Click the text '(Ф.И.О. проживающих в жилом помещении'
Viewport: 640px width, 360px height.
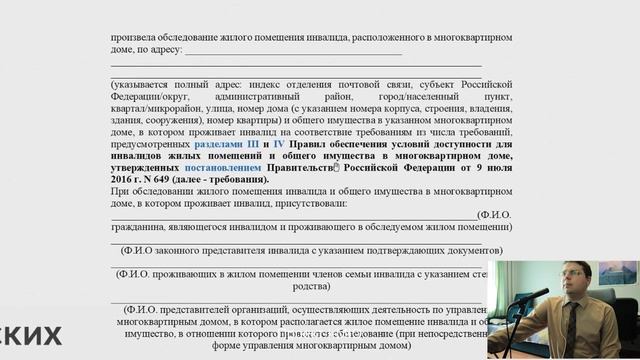pos(215,274)
